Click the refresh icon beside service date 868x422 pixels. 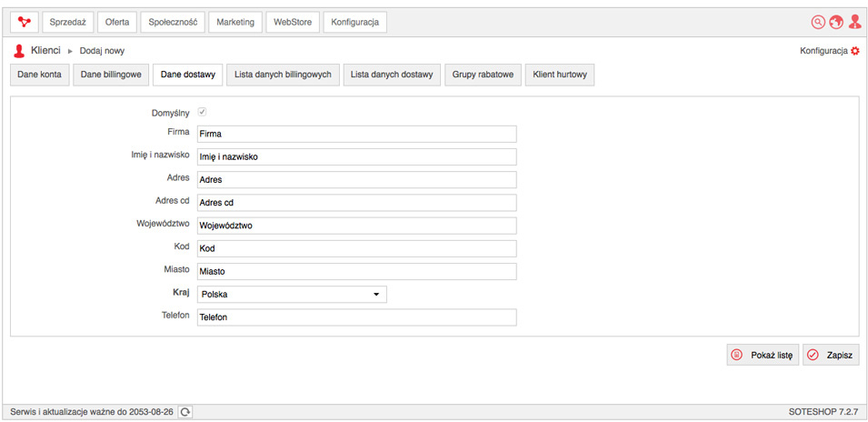(x=185, y=412)
